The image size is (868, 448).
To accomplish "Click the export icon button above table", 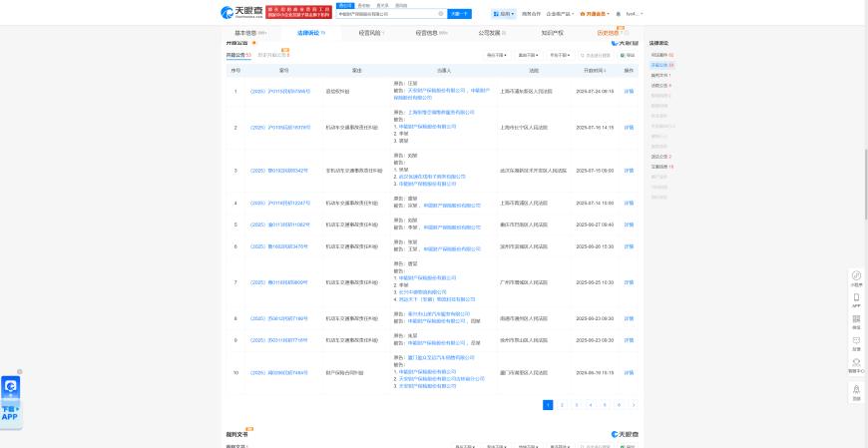I will coord(628,56).
